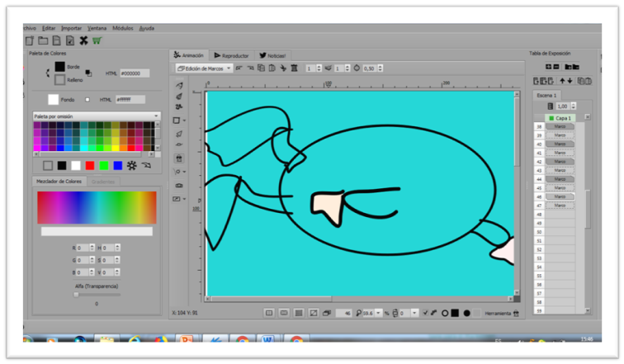
Task: Toggle the full screen button below canvas
Action: (x=314, y=313)
